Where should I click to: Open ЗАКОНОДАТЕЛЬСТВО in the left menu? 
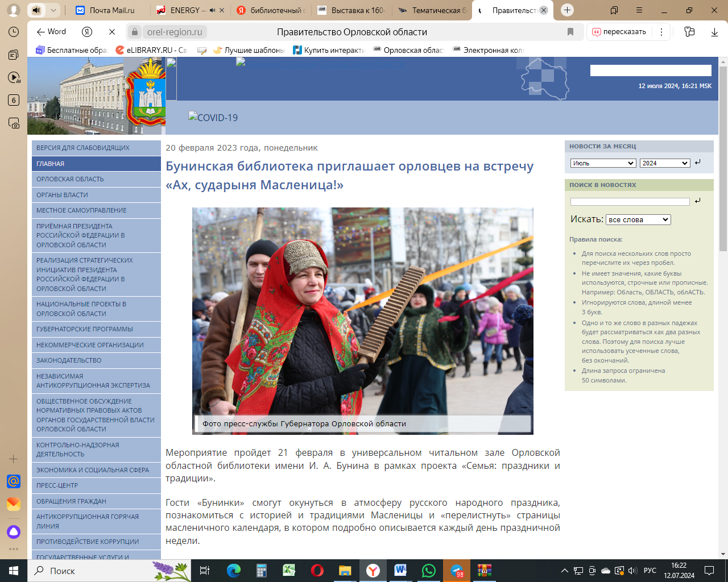click(69, 360)
